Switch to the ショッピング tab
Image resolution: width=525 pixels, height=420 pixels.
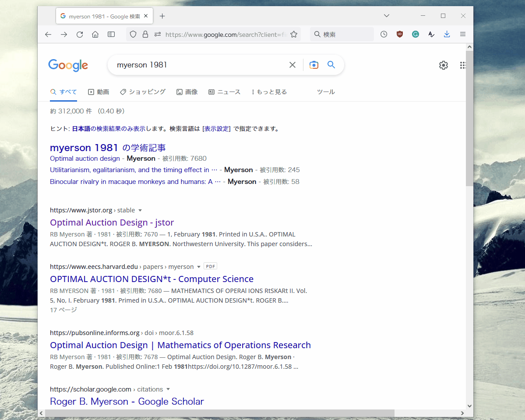tap(143, 92)
